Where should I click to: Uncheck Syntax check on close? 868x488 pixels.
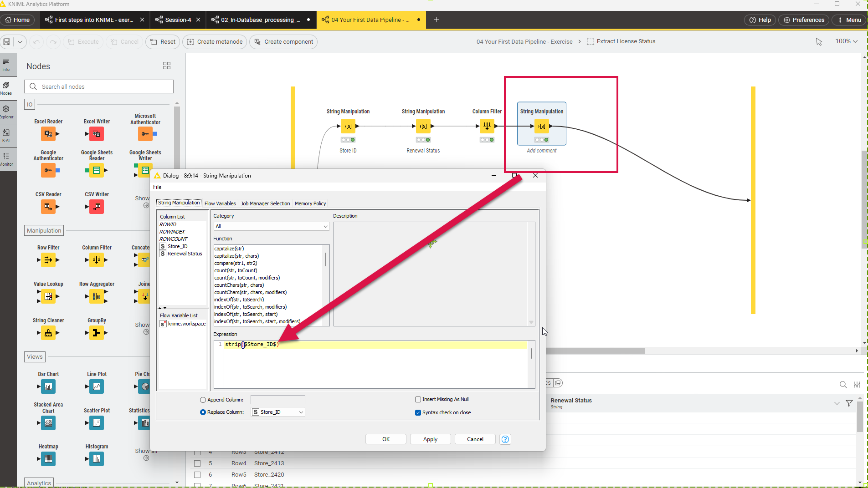418,412
